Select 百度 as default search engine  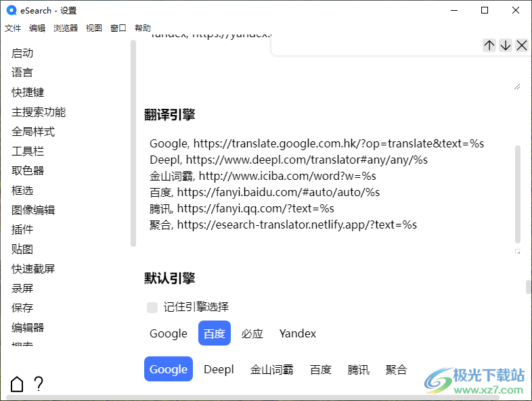(215, 333)
